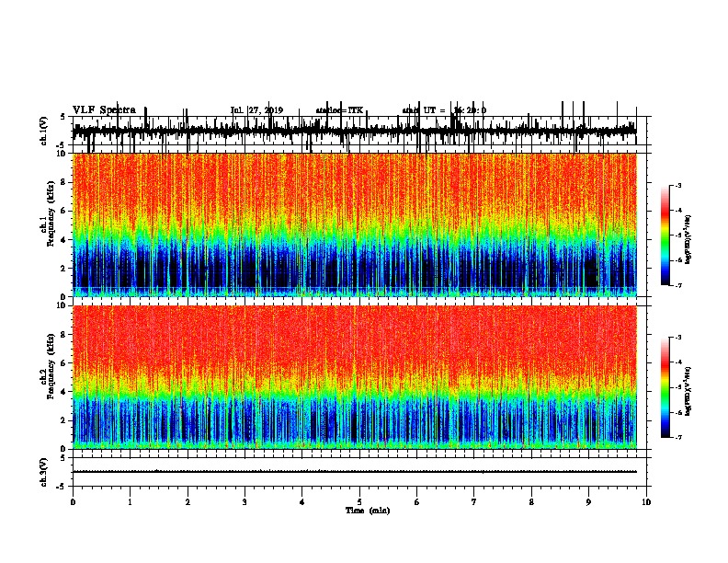728x563 pixels.
Task: Select the ch.3(V) flat waveform trace
Action: pos(354,472)
